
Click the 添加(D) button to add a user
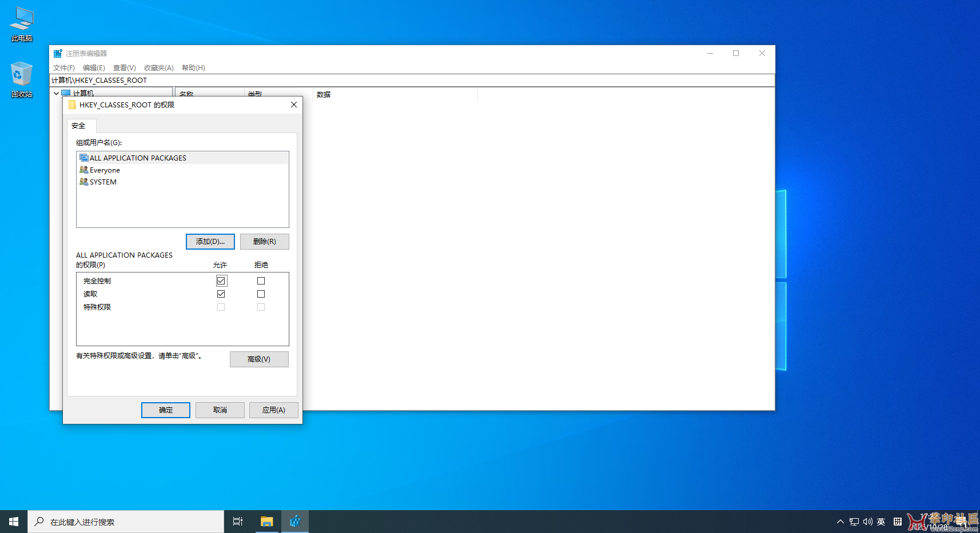pos(210,241)
